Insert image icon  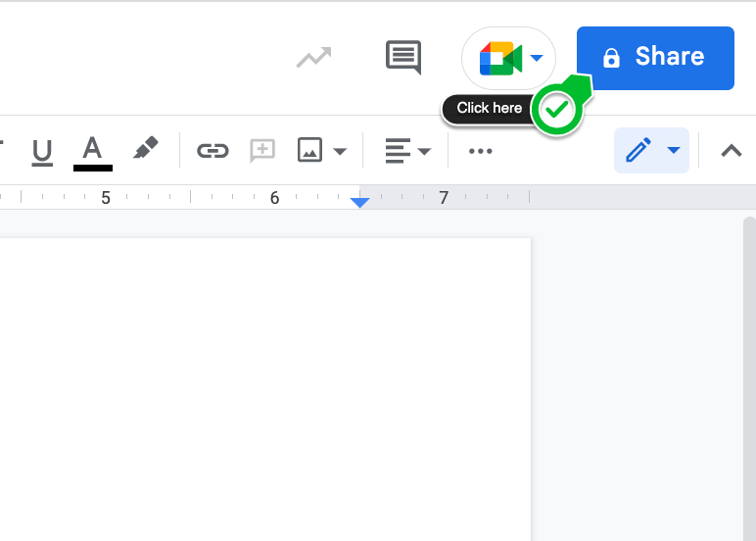[309, 150]
